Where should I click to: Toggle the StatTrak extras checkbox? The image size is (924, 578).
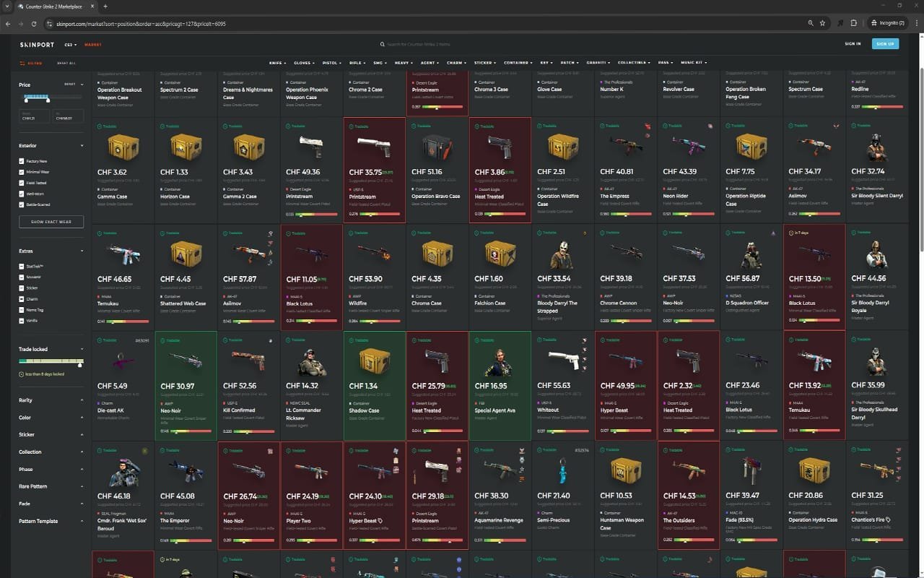pyautogui.click(x=22, y=267)
